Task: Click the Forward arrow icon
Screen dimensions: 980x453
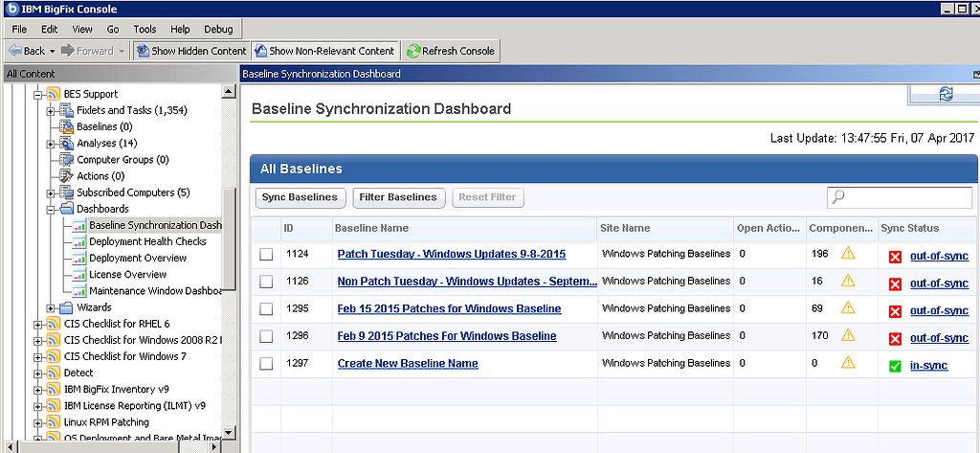Action: tap(68, 51)
